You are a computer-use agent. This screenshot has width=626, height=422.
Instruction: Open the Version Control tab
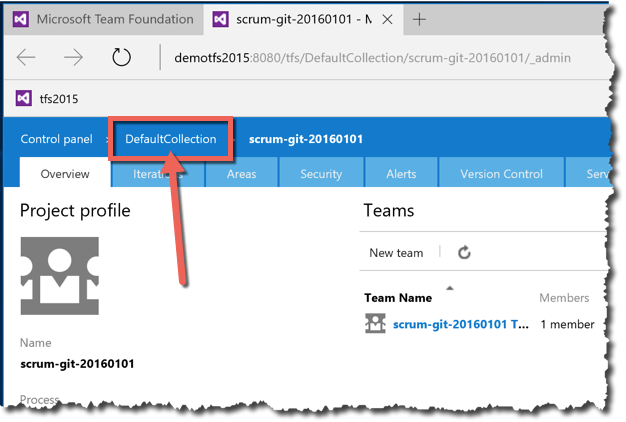point(501,174)
